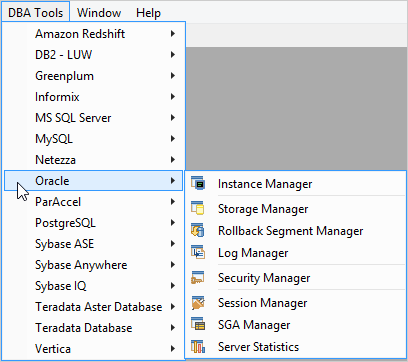
Task: Expand the PostgreSQL submenu arrow
Action: pos(173,223)
